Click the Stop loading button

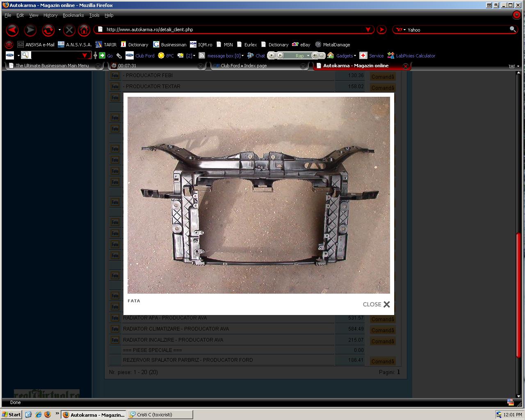(x=69, y=30)
